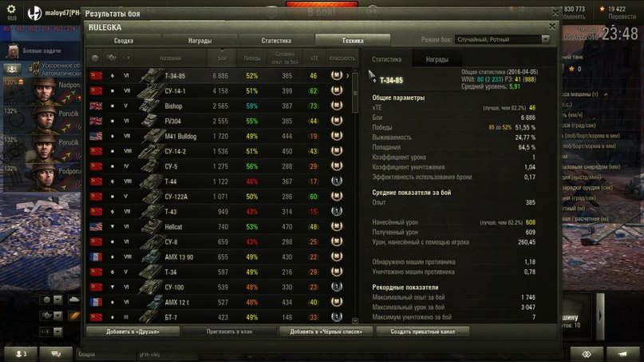644x362 pixels.
Task: Click the vehicle type column header icon
Action: click(111, 58)
